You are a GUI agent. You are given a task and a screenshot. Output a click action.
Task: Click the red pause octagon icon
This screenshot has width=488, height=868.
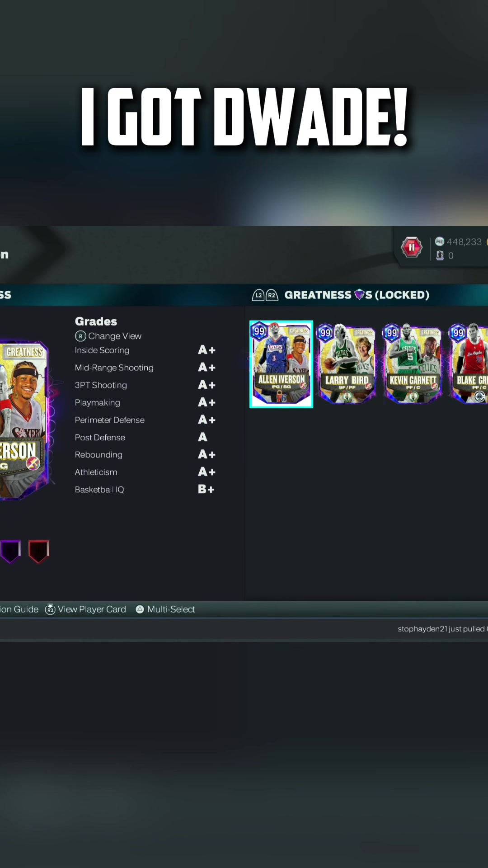tap(412, 247)
